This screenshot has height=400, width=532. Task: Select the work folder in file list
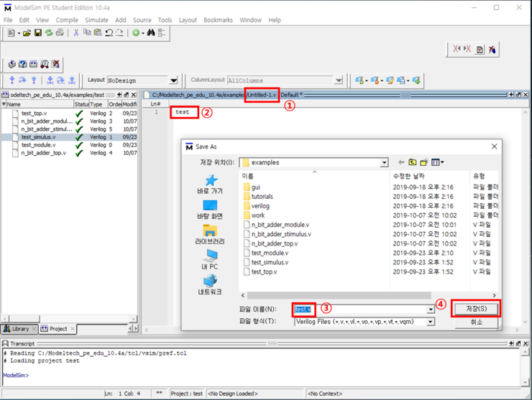(x=254, y=215)
